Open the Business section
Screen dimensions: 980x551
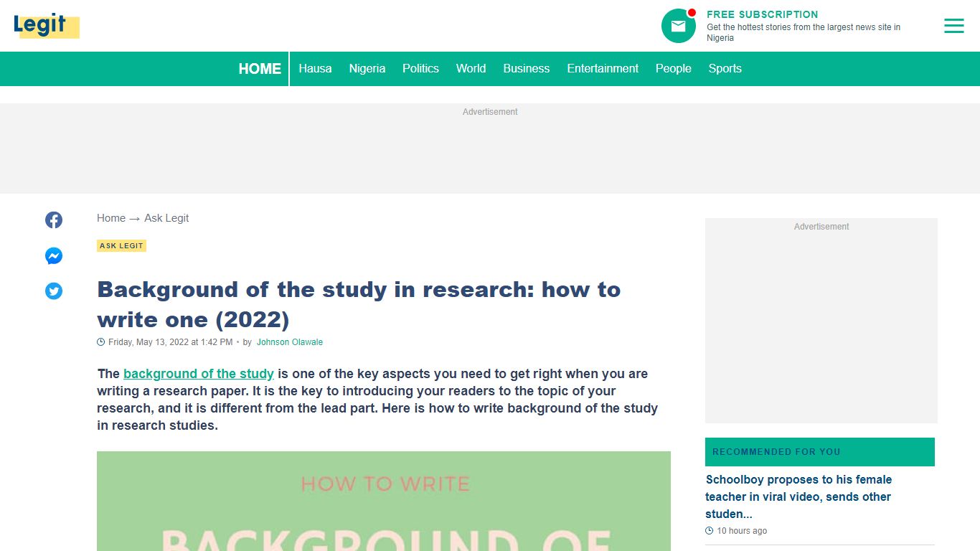click(x=526, y=69)
